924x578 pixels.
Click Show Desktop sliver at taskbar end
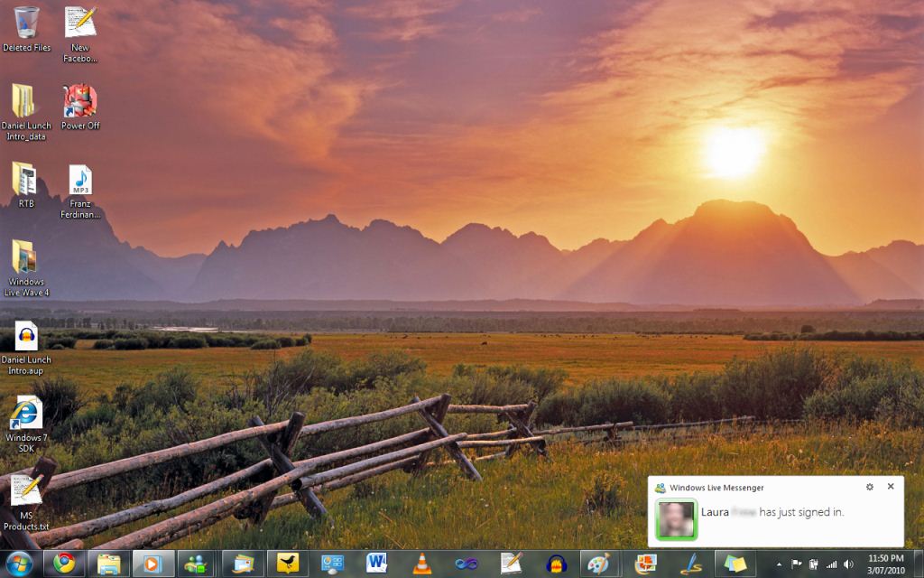[x=919, y=564]
